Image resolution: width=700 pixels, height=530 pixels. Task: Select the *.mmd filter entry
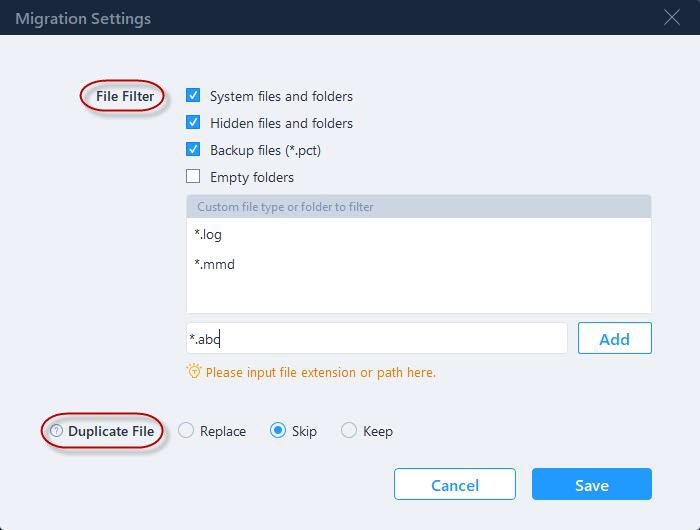215,265
